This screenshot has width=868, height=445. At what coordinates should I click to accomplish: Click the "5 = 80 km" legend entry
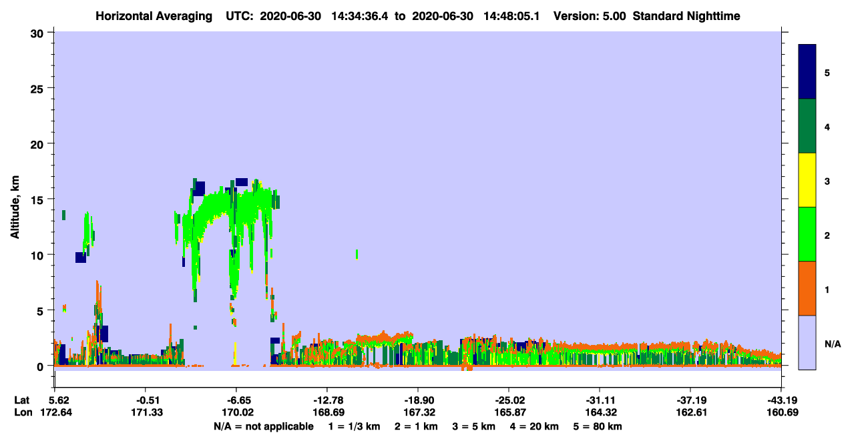pyautogui.click(x=599, y=426)
